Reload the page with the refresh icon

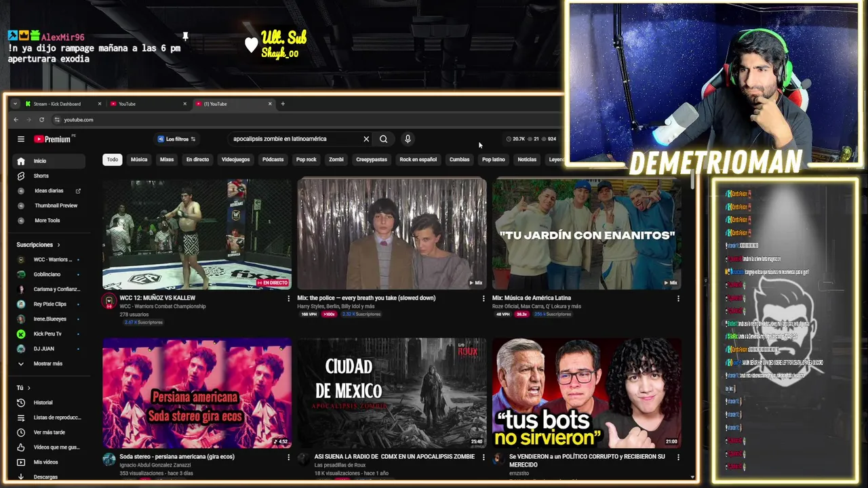pos(41,120)
